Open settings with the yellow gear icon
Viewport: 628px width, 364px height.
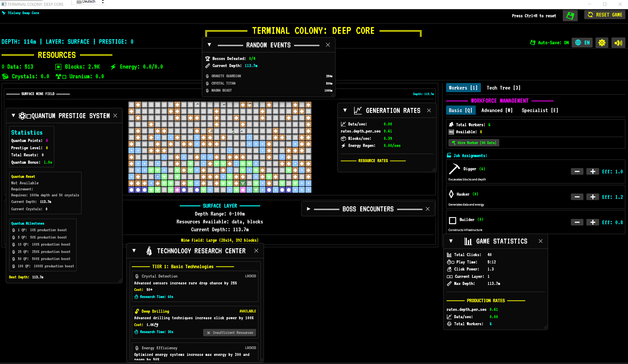tap(602, 43)
